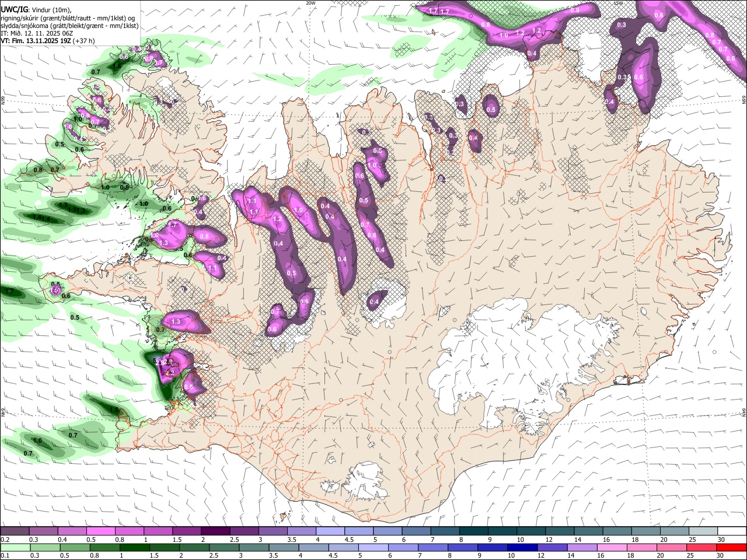This screenshot has height=560, width=747.
Task: Click the 0.2 label in snow legend
Action: click(5, 540)
